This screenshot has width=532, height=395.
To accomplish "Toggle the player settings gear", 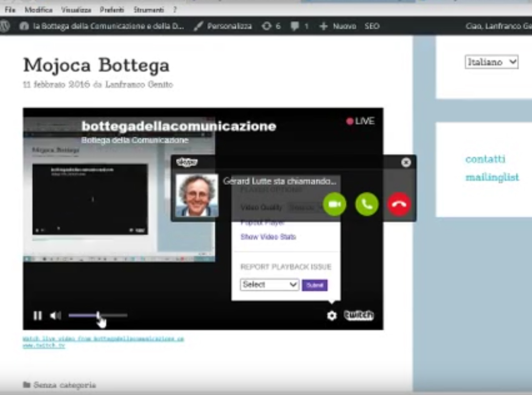I will pos(332,316).
